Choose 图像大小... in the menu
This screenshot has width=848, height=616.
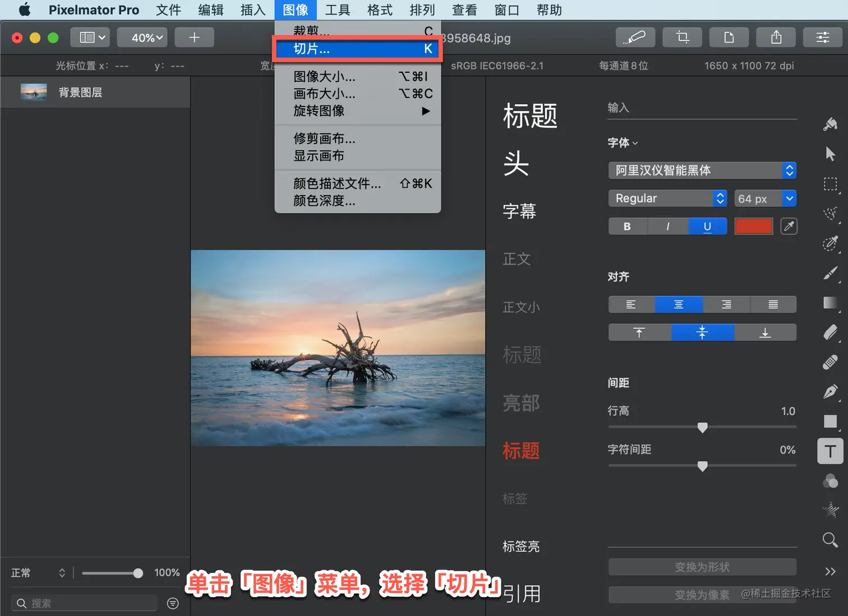[x=358, y=76]
